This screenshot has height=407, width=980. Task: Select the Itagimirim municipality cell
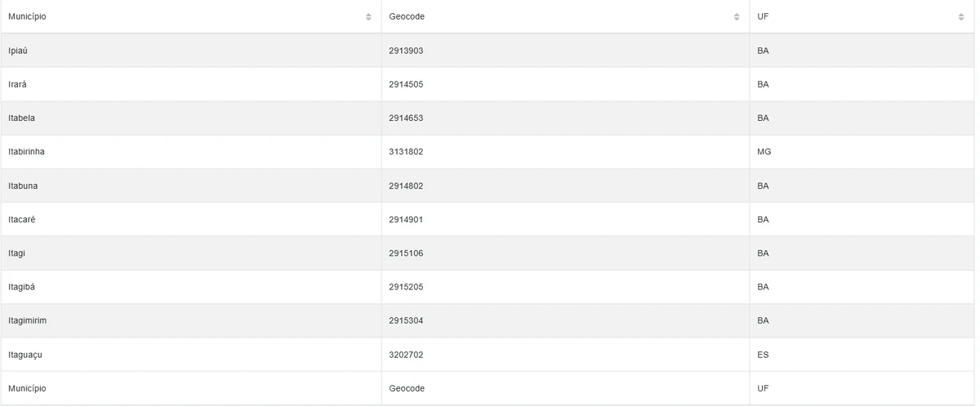[27, 321]
